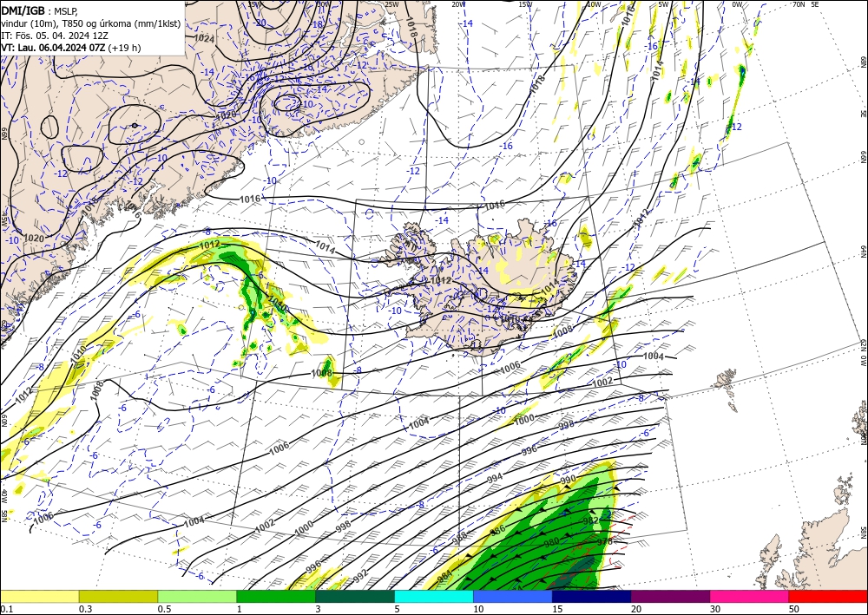Click the green 1–3 mm legend swatch

tap(276, 596)
